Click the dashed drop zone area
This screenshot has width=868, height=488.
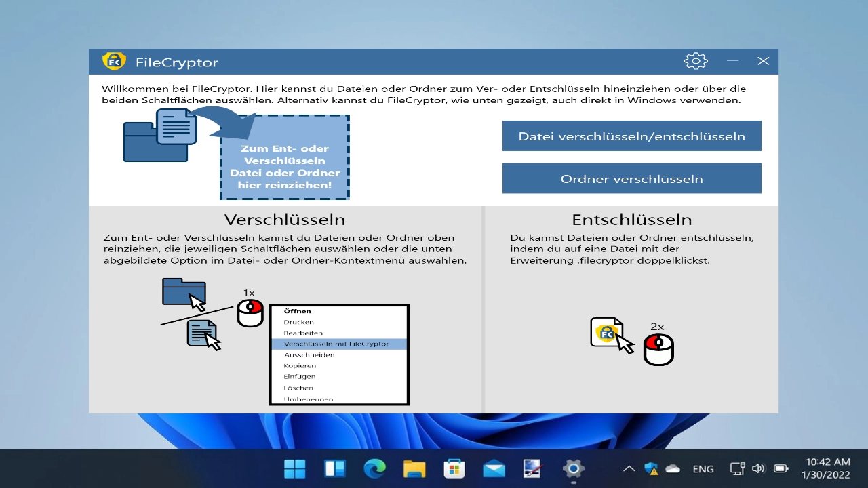click(285, 157)
